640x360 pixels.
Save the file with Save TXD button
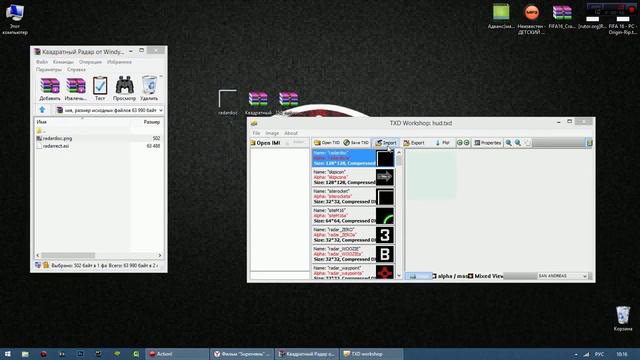[x=356, y=143]
